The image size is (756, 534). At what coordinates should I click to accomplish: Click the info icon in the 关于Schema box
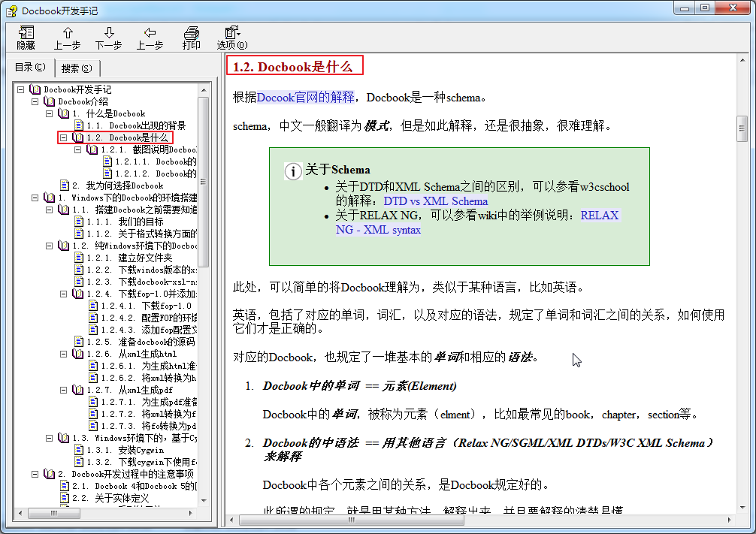point(293,170)
